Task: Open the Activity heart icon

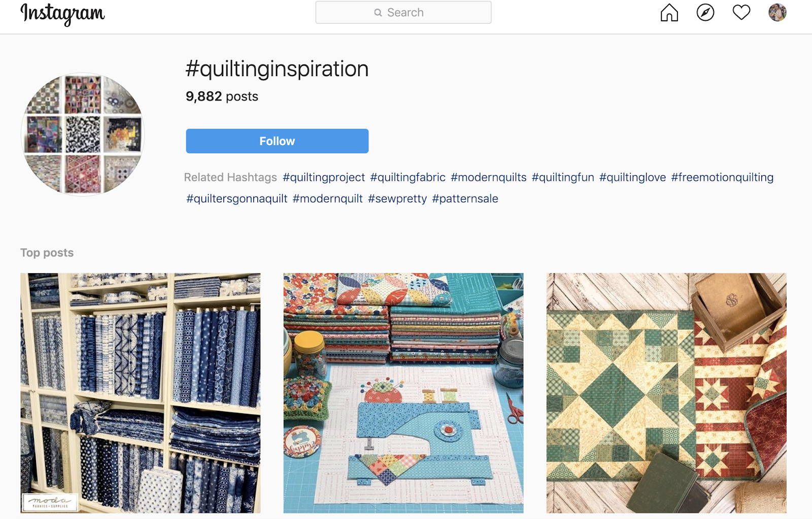Action: pyautogui.click(x=741, y=12)
